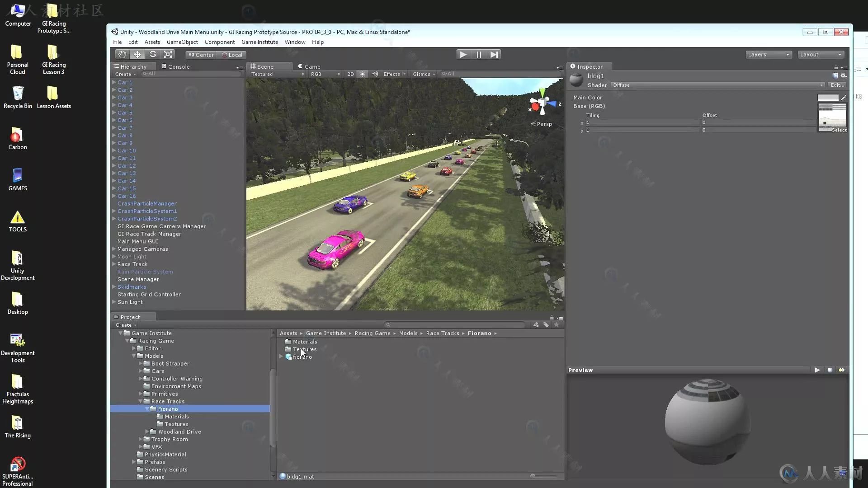Click the Step forward button
Screen dimensions: 868x488
pyautogui.click(x=494, y=55)
